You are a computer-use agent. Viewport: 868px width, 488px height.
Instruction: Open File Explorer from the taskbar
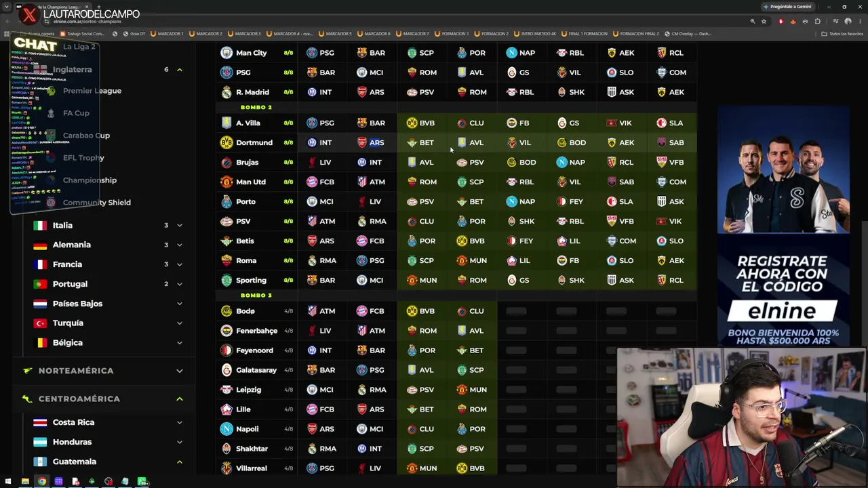25,482
